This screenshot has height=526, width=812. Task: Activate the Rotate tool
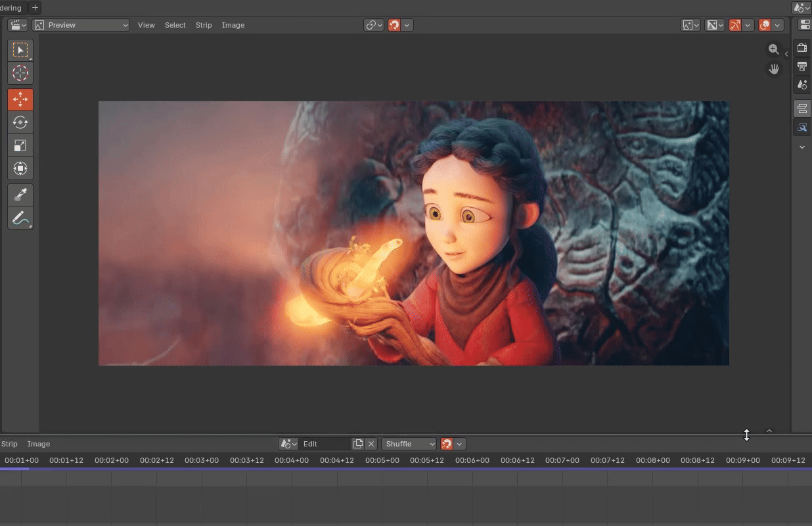click(20, 122)
